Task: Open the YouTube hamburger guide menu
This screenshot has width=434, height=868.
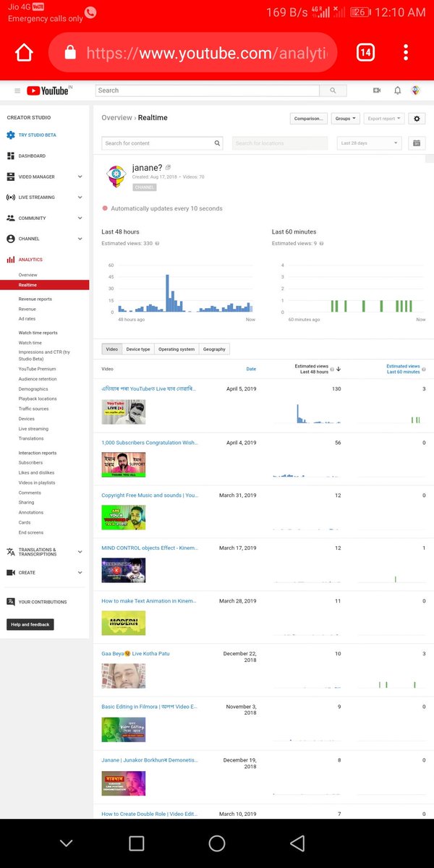Action: click(x=17, y=90)
